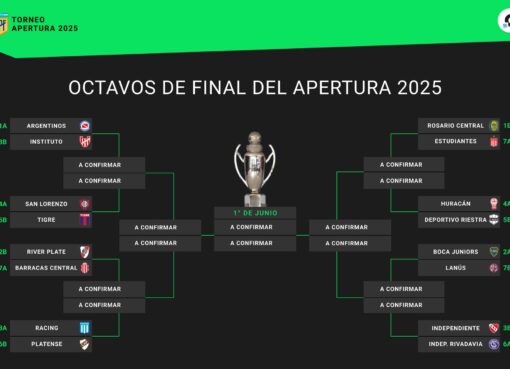The image size is (510, 369).
Task: Click the Rosario Central crest icon
Action: [494, 126]
